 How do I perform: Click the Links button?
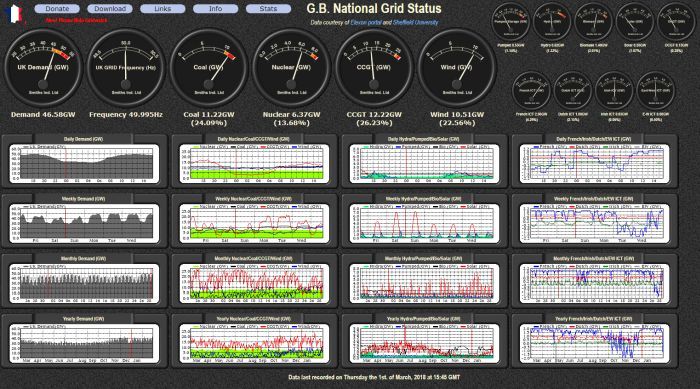click(x=162, y=8)
